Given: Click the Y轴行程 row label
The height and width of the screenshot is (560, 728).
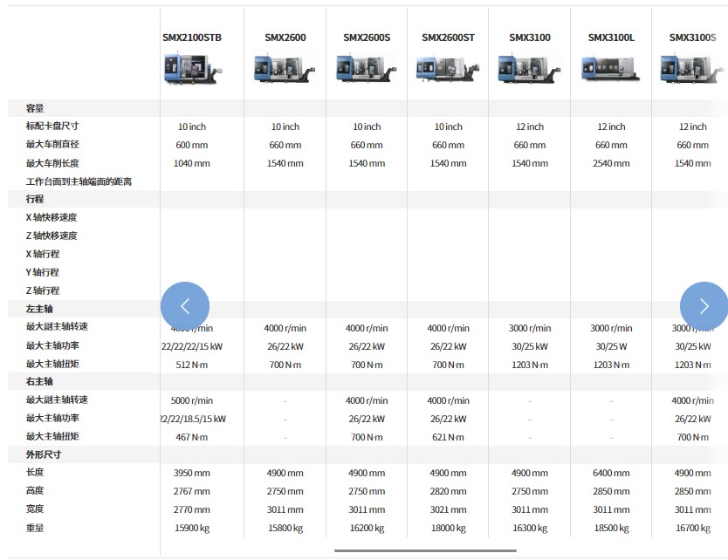Looking at the screenshot, I should point(43,272).
